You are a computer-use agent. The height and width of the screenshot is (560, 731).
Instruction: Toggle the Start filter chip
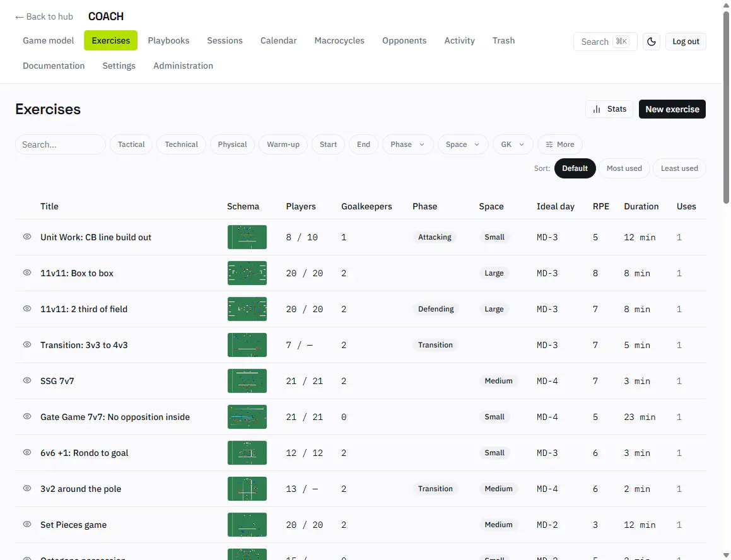(x=328, y=144)
